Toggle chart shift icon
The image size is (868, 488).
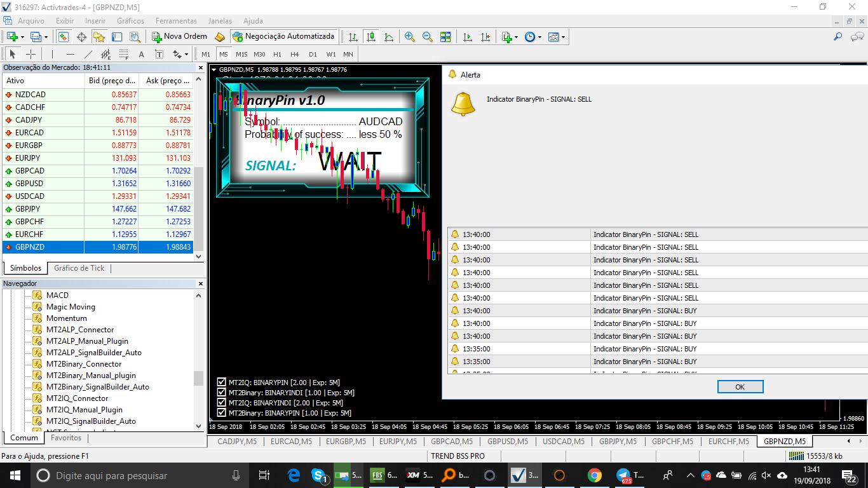485,37
